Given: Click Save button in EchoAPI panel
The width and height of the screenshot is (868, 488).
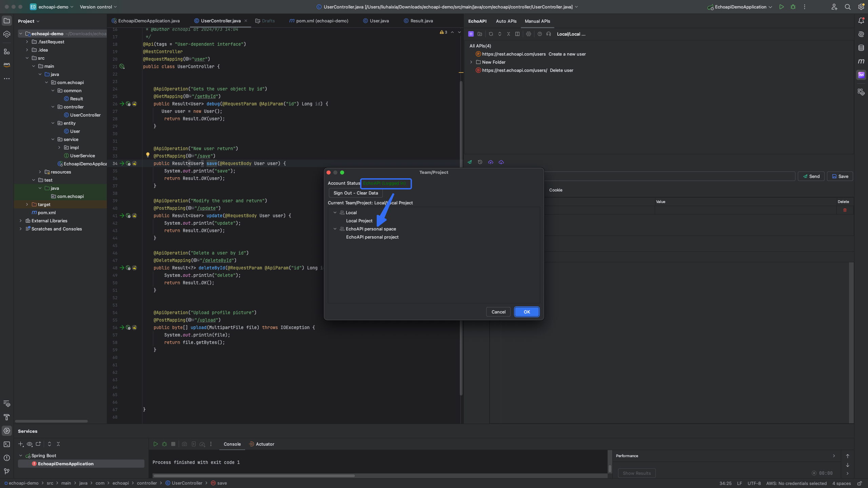Looking at the screenshot, I should [840, 176].
